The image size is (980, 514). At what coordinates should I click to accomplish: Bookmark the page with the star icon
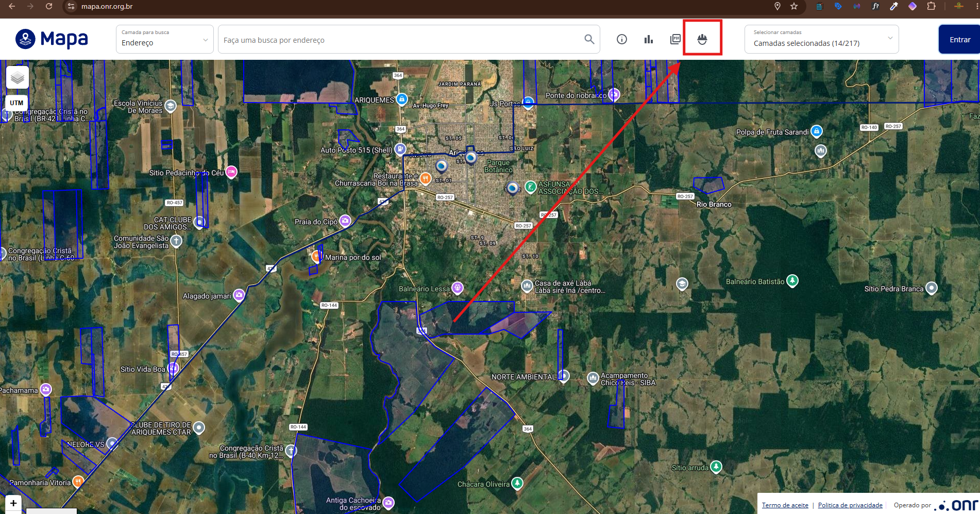[794, 6]
